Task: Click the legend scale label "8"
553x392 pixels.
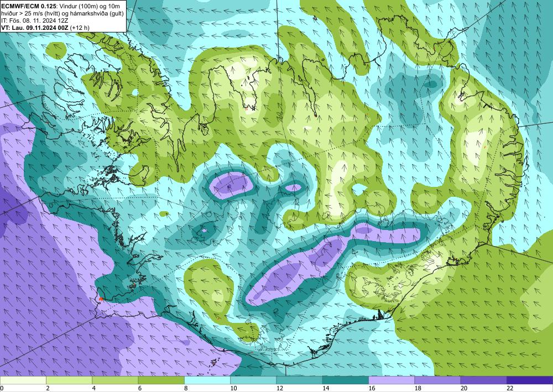Action: point(186,388)
